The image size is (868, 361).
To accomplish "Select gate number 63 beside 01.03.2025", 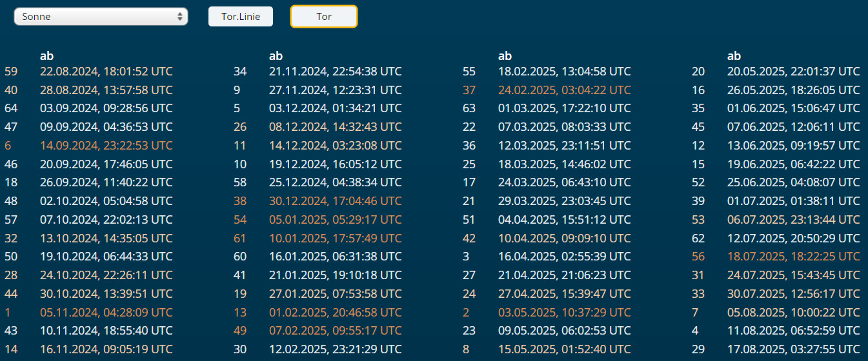I will click(469, 108).
